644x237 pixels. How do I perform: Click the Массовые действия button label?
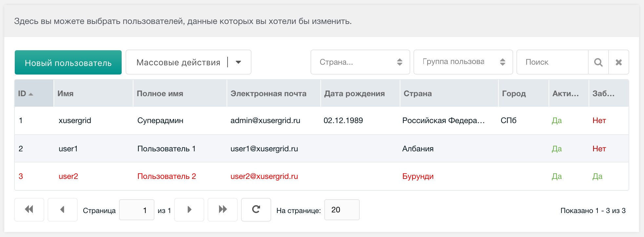pyautogui.click(x=178, y=62)
